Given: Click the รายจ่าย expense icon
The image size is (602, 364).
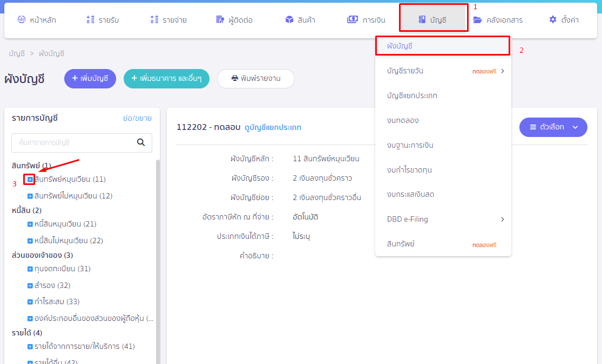Looking at the screenshot, I should 154,20.
